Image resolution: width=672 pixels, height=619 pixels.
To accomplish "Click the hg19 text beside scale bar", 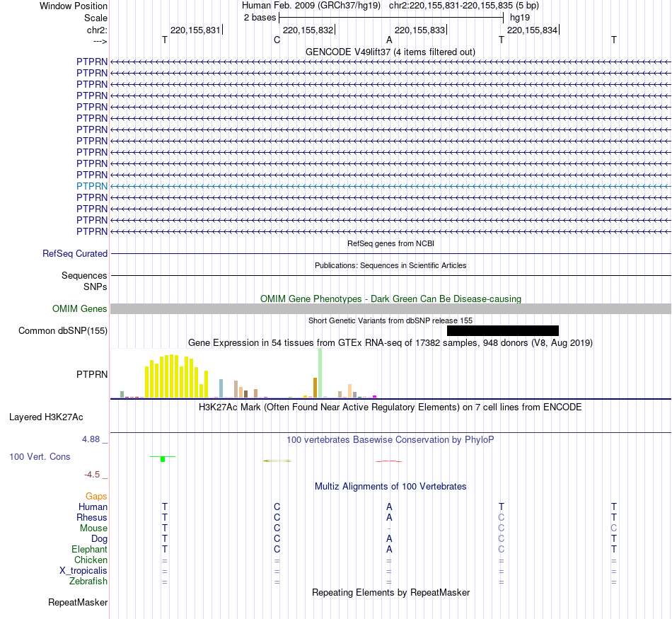I will (x=519, y=18).
